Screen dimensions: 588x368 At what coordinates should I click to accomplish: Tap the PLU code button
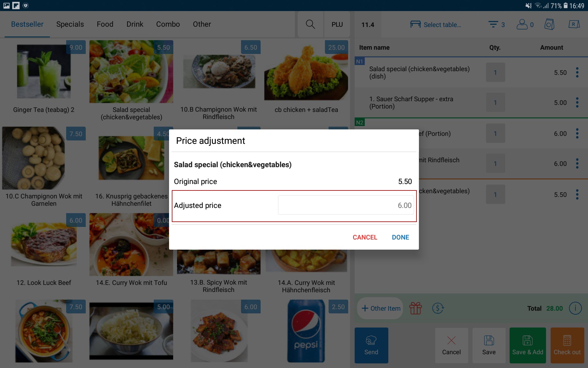pos(337,24)
